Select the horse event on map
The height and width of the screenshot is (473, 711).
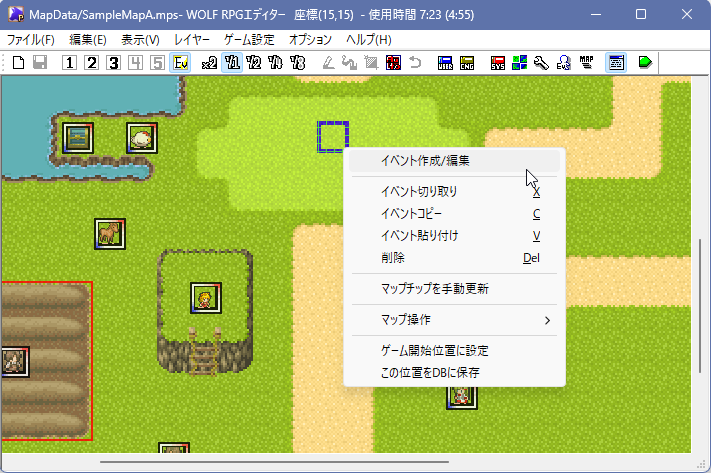[x=110, y=234]
